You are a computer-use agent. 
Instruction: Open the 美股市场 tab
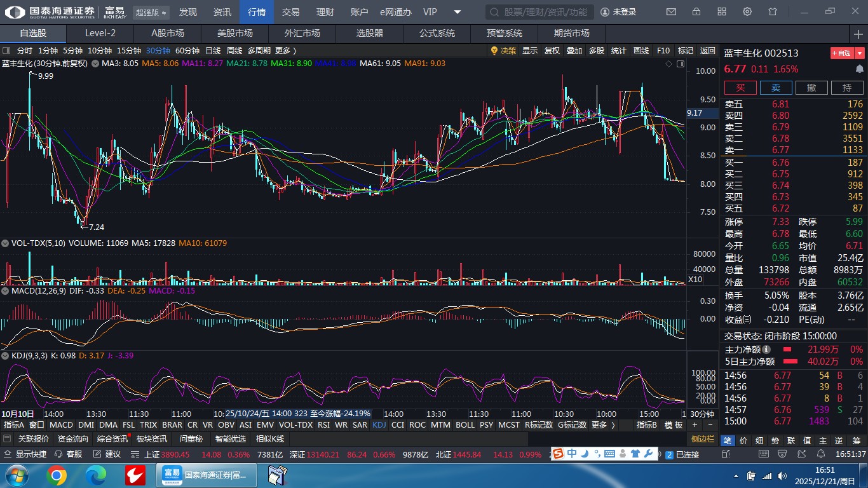pos(234,34)
